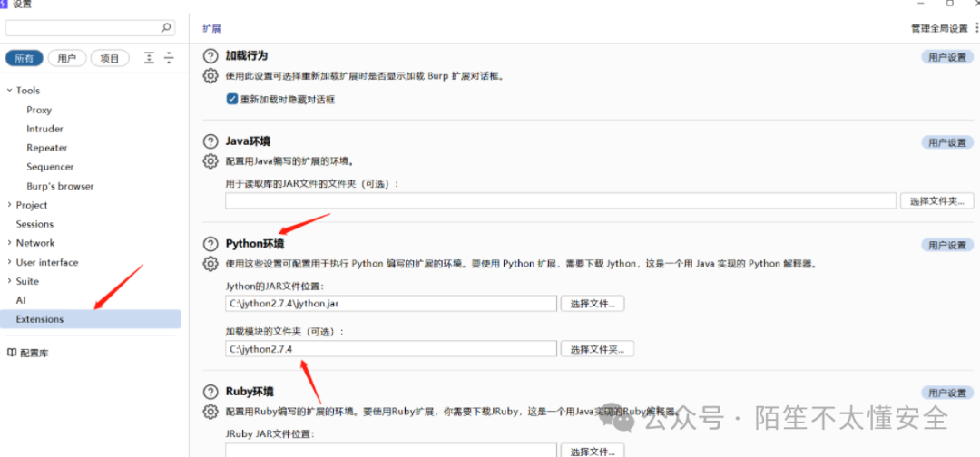Open Burp's browser settings
The image size is (980, 457).
60,186
